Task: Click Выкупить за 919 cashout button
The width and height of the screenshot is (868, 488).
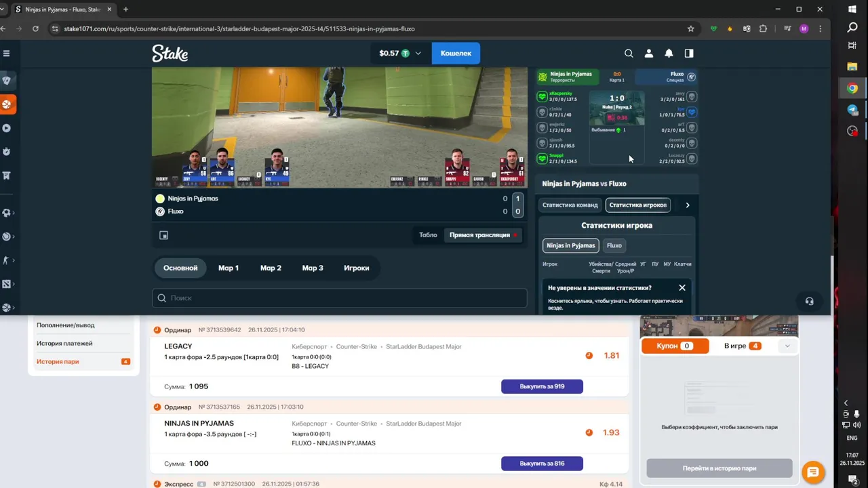Action: (542, 386)
